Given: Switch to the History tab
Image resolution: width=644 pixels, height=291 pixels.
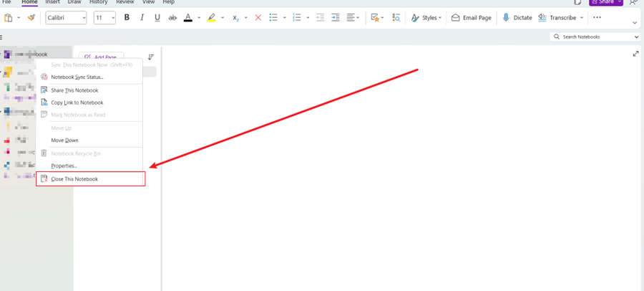Looking at the screenshot, I should click(x=99, y=2).
